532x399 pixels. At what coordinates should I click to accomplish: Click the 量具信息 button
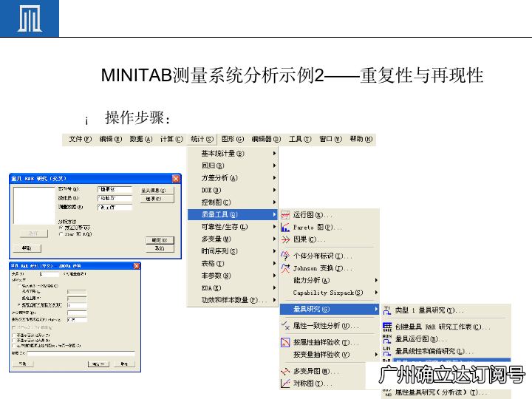click(x=157, y=190)
